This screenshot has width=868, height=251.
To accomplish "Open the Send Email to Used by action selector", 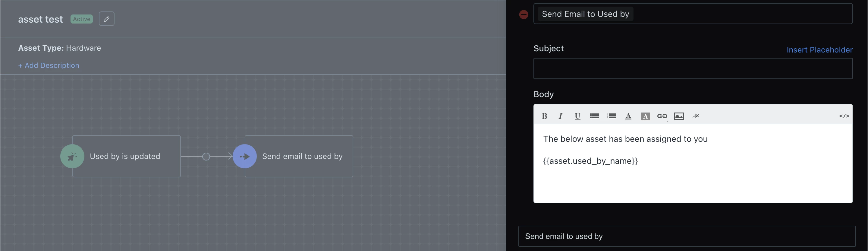I will click(x=693, y=14).
